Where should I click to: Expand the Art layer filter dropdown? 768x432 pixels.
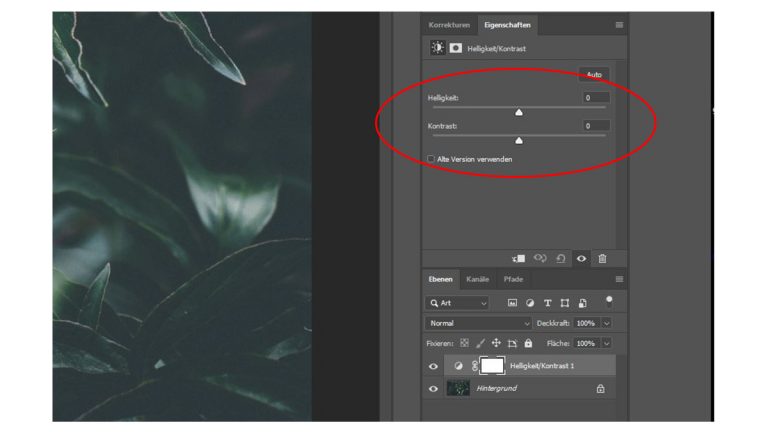[459, 303]
